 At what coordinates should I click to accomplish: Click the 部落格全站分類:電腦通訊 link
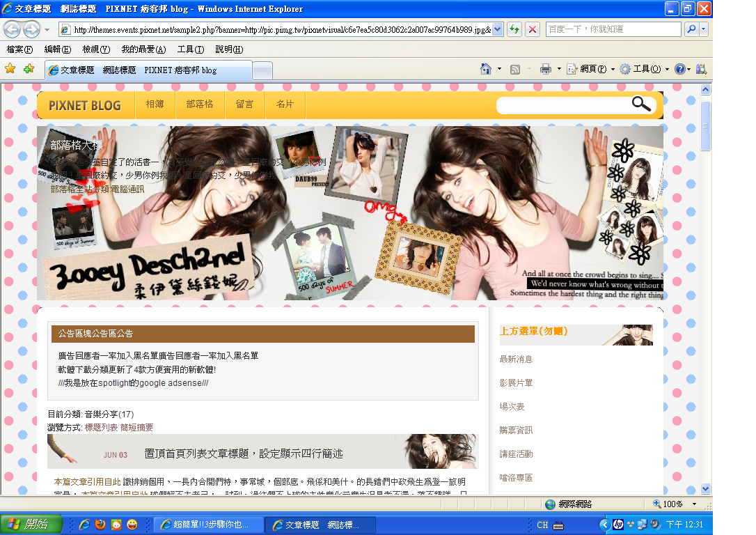tap(97, 189)
